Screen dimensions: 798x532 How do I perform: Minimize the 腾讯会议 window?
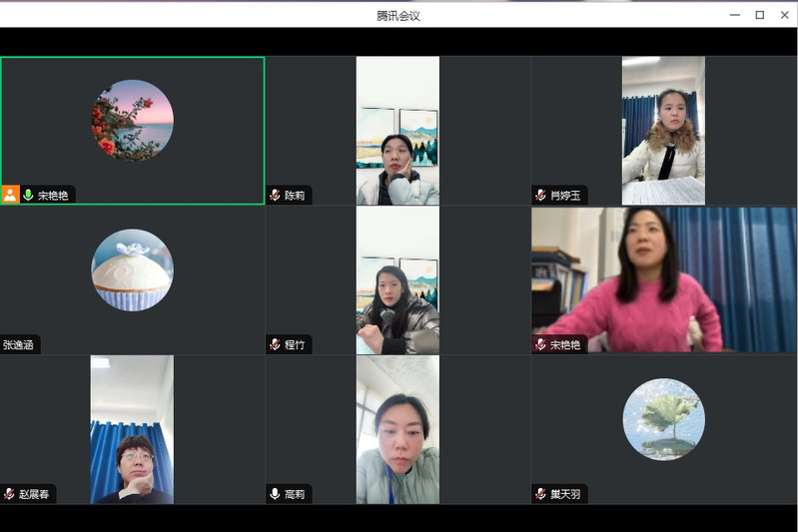coord(735,15)
